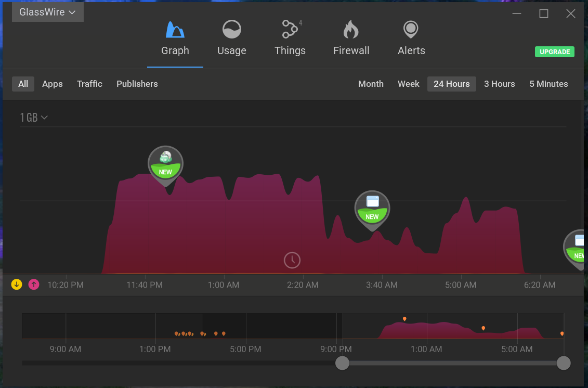This screenshot has width=588, height=388.
Task: Open the Firewall flame icon
Action: pos(351,30)
